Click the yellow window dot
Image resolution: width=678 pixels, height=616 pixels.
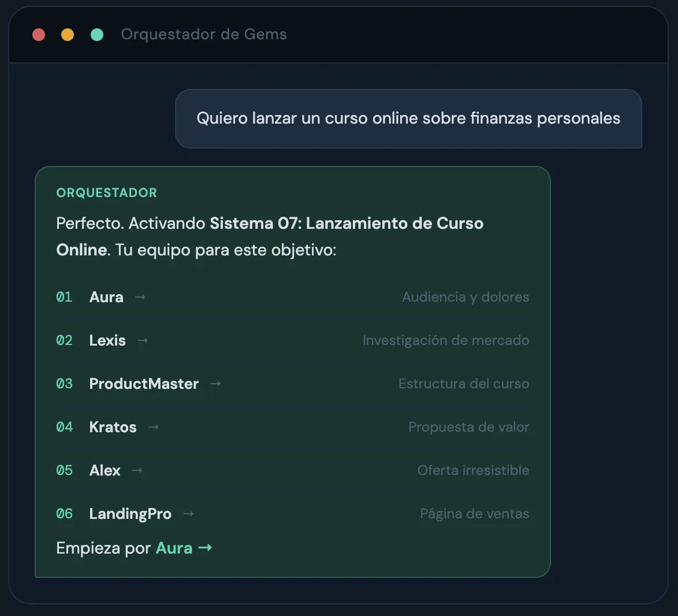[x=68, y=35]
